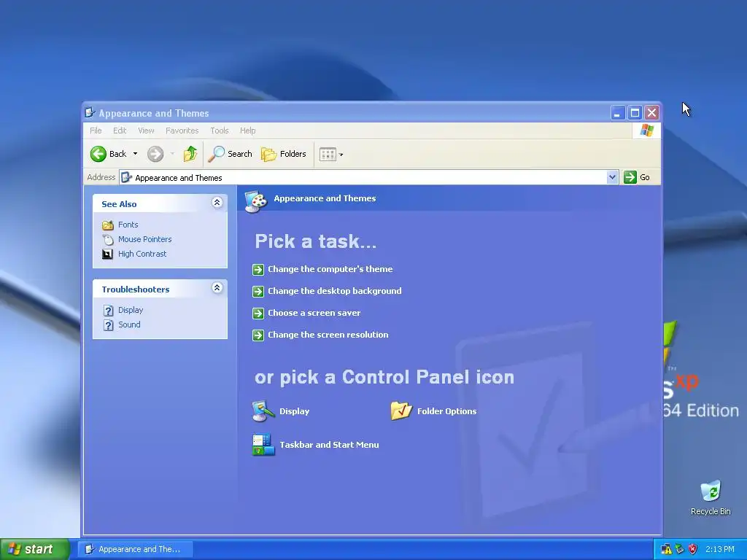Click the Fonts folder icon
Screen dimensions: 747x560
[108, 225]
